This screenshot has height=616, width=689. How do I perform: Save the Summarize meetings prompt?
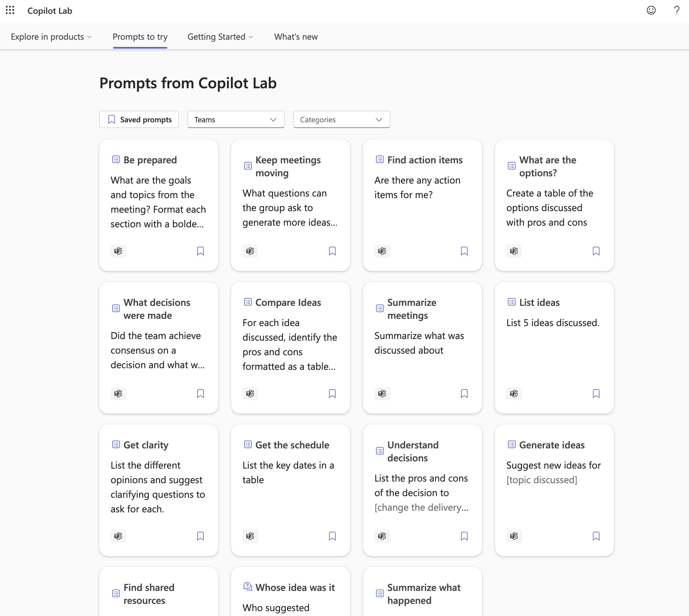[x=464, y=394]
